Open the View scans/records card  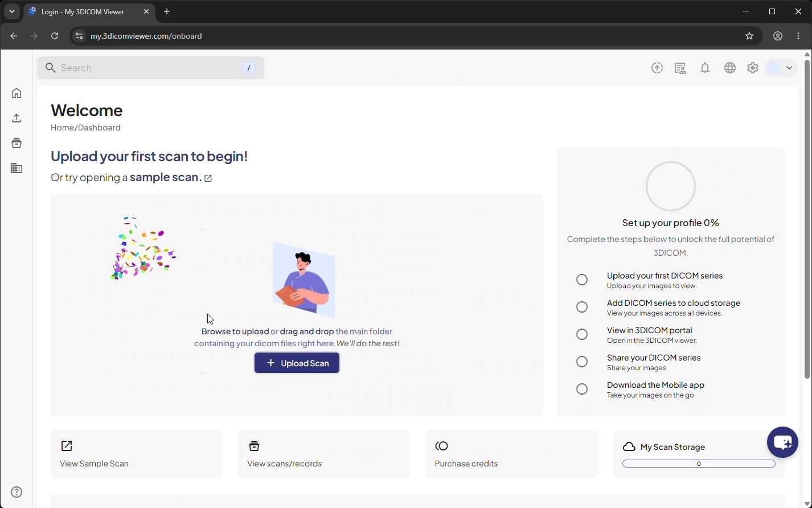324,454
